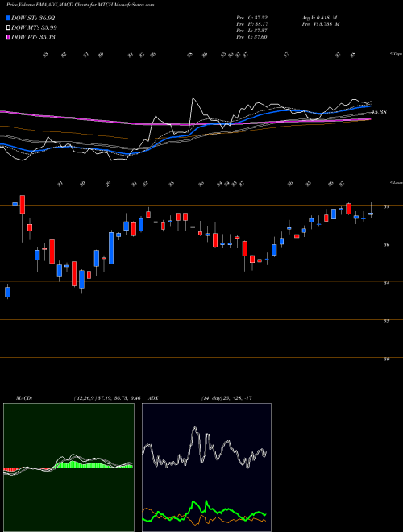Click the 34 price axis label
The image size is (403, 532).
click(386, 283)
